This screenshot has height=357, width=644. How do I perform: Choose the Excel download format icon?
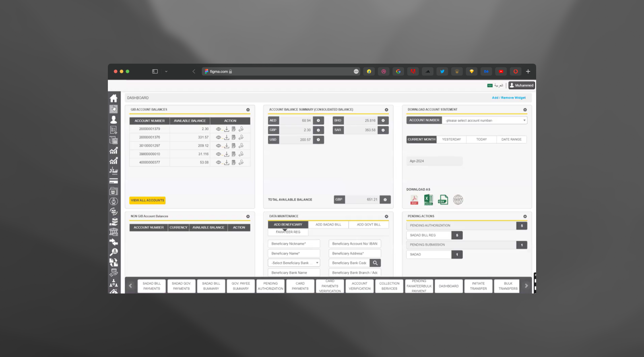428,200
